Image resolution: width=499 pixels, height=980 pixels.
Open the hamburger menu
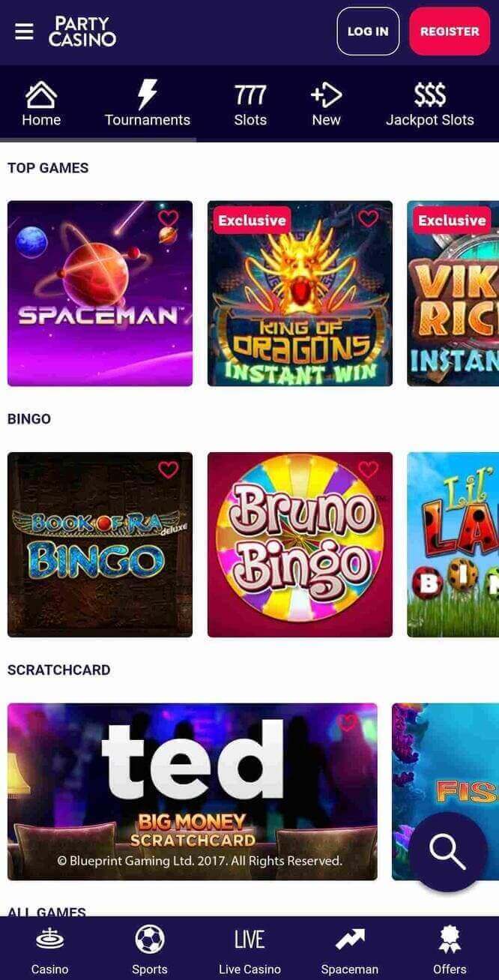coord(24,31)
